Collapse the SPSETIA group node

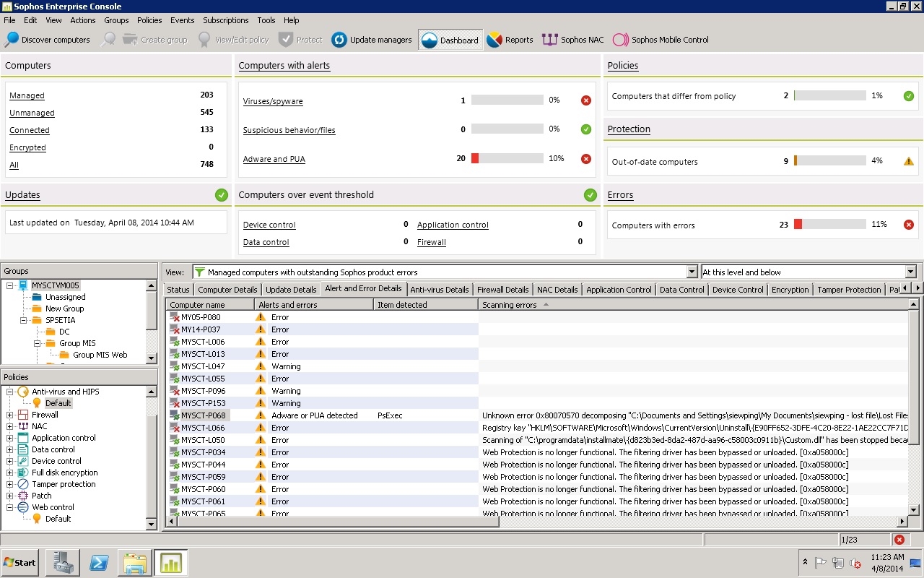[x=24, y=320]
